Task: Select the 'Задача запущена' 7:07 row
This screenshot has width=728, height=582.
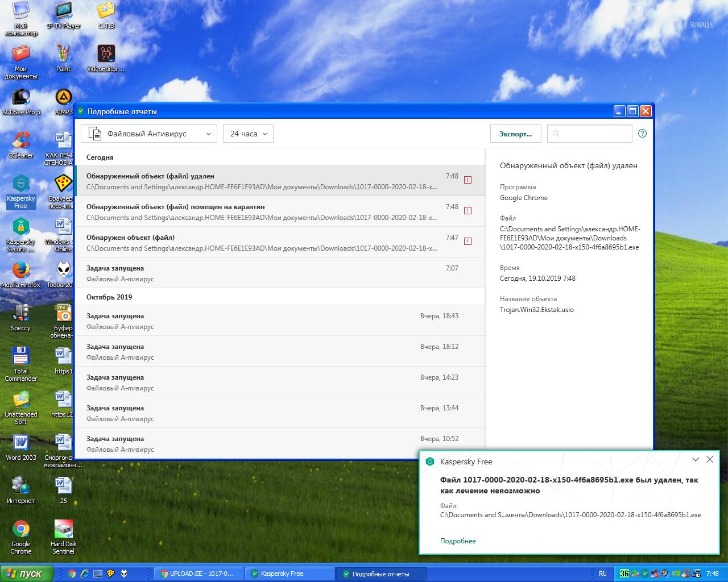Action: (280, 273)
